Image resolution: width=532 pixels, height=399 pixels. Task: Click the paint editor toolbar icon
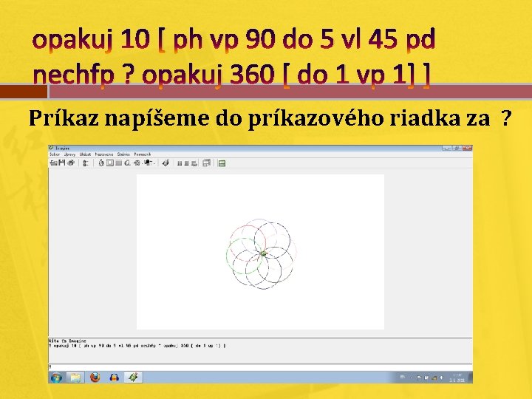[166, 163]
